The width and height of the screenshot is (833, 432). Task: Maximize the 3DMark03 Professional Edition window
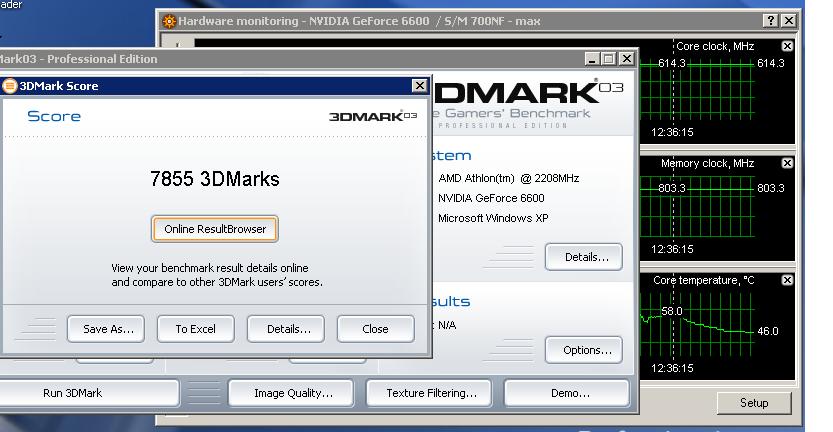click(609, 59)
